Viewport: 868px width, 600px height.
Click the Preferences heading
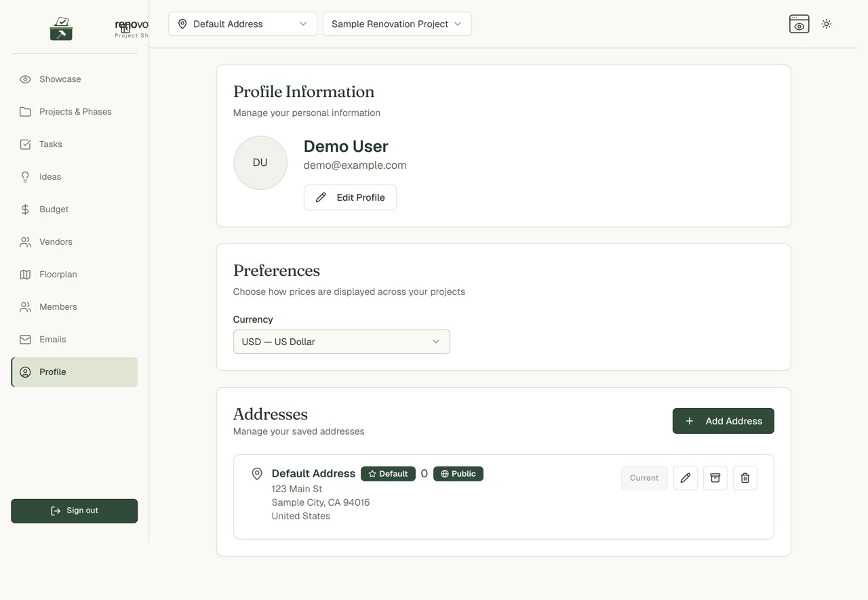pos(277,271)
